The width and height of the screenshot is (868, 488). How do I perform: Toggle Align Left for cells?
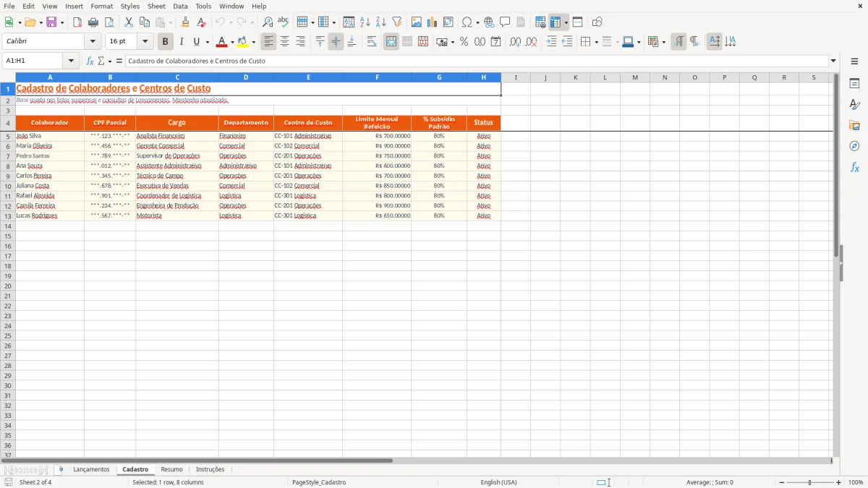pyautogui.click(x=268, y=42)
